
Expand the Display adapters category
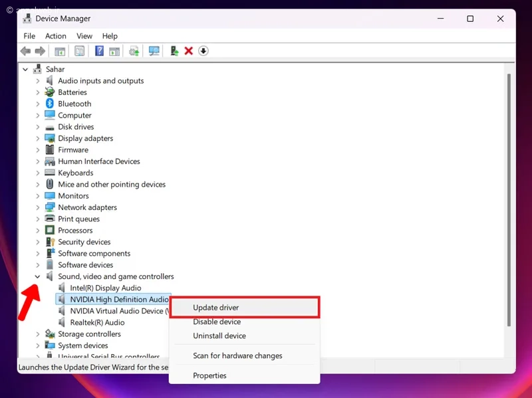(38, 138)
